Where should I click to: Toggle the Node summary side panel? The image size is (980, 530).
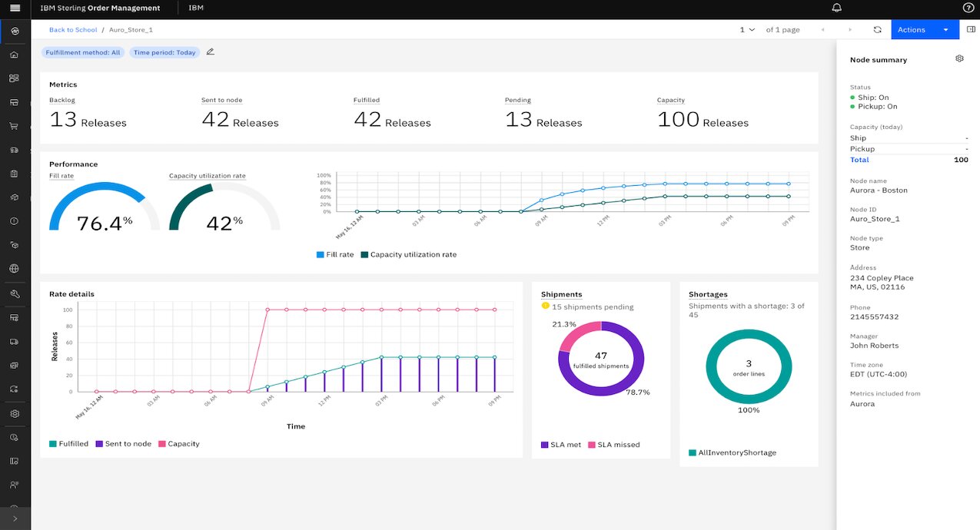tap(970, 30)
